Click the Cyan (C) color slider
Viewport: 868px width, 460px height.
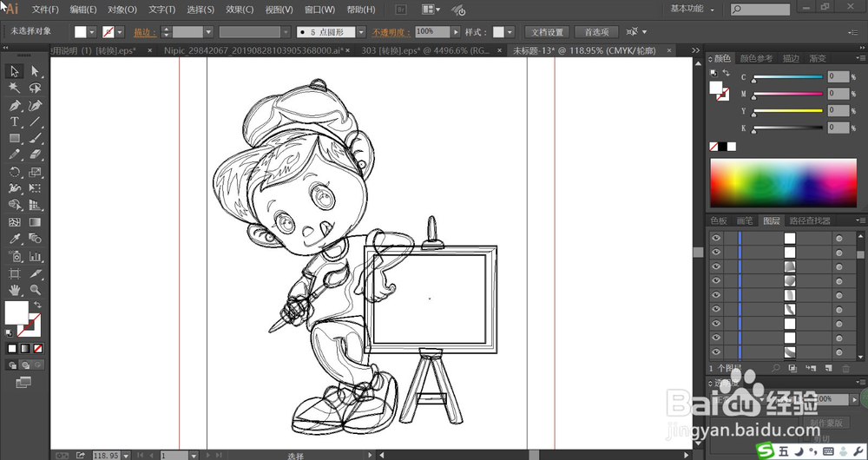pyautogui.click(x=787, y=77)
